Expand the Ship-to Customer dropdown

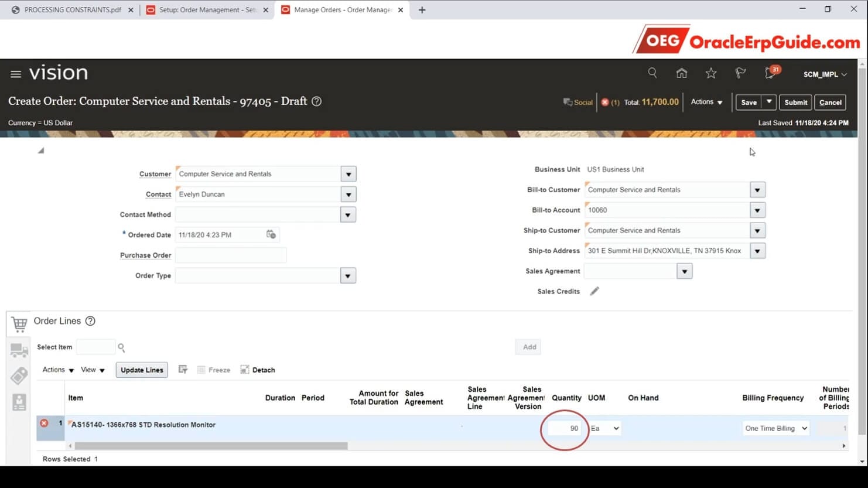pos(757,231)
